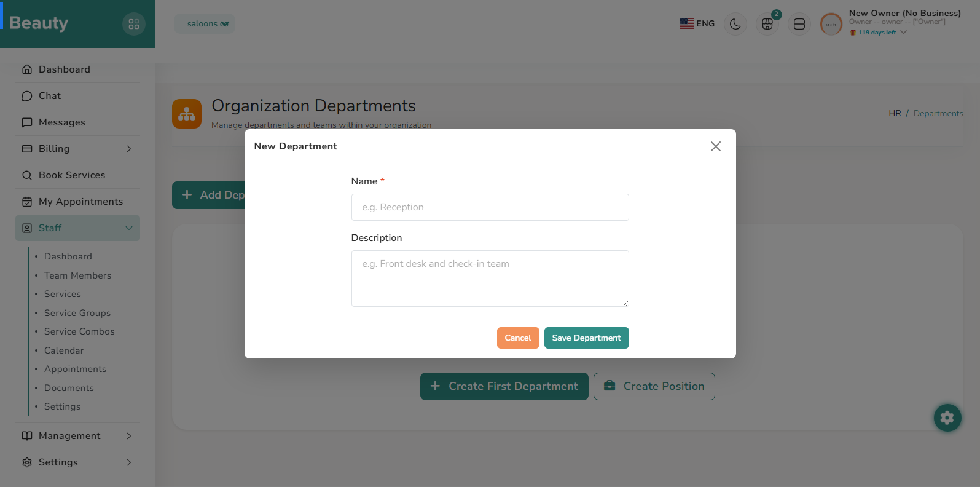Image resolution: width=980 pixels, height=487 pixels.
Task: Expand the Management submenu chevron
Action: tap(129, 436)
